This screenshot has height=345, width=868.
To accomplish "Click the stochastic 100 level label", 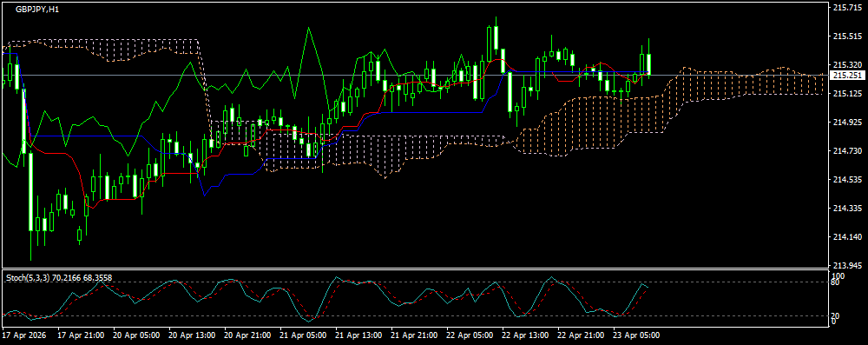I will coord(838,275).
